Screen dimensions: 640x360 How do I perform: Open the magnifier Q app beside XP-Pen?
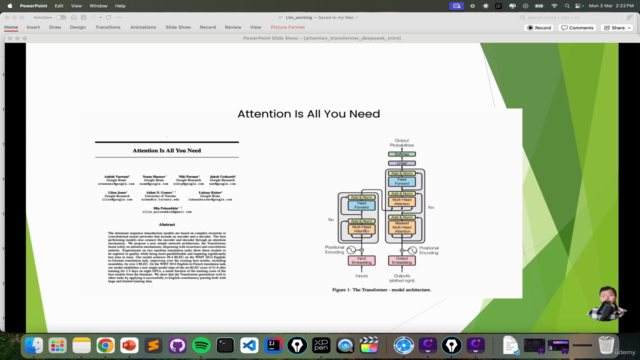click(x=345, y=345)
